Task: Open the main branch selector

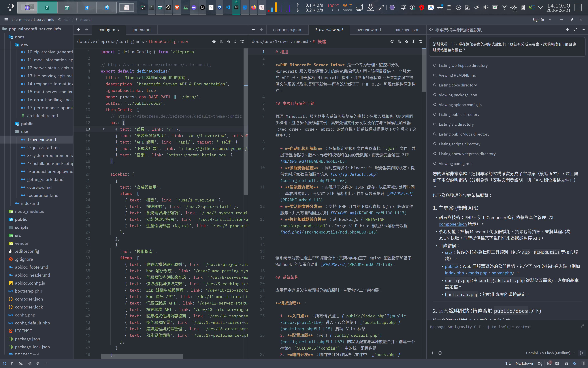Action: click(64, 19)
